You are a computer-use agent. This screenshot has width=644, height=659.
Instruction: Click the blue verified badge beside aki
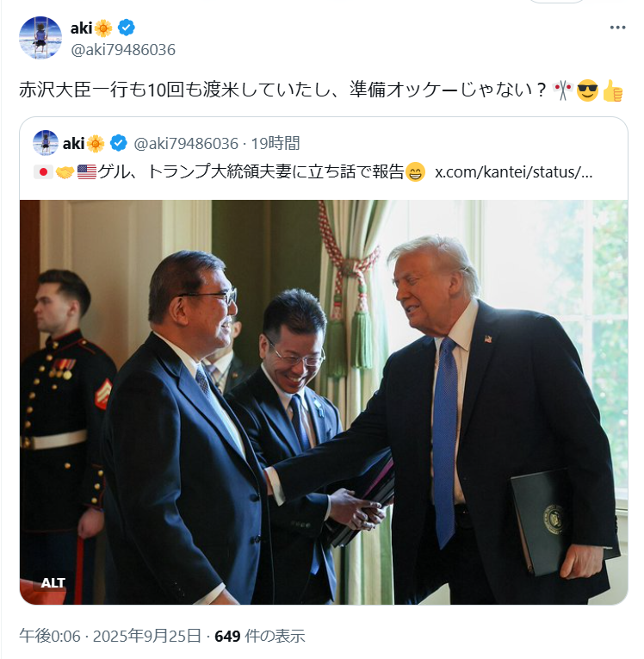click(x=126, y=28)
